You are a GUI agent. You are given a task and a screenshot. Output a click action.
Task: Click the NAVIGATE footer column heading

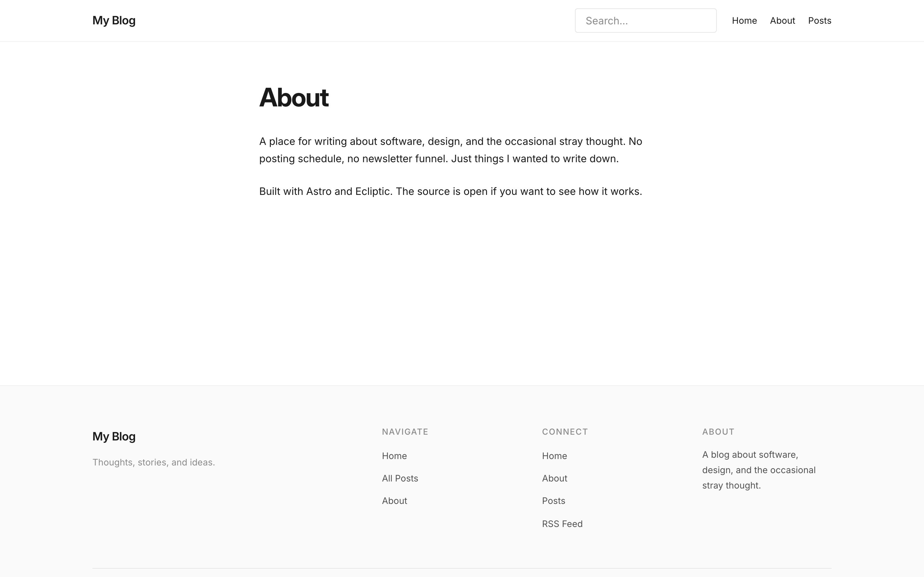pos(405,431)
